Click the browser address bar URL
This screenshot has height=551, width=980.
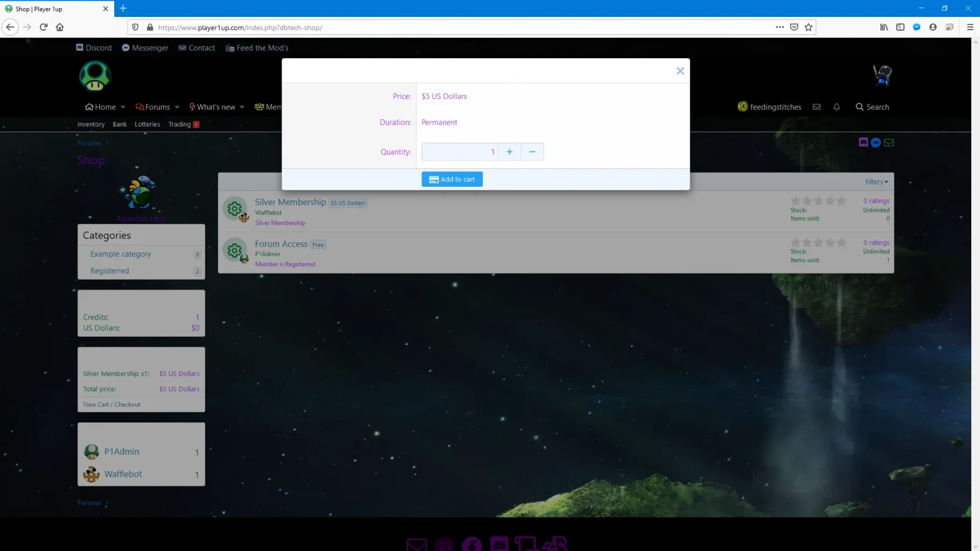coord(240,27)
